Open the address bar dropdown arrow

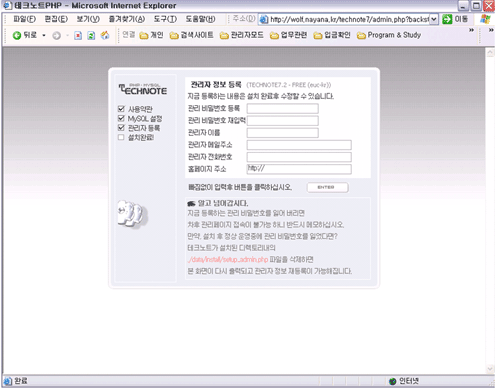[x=433, y=19]
